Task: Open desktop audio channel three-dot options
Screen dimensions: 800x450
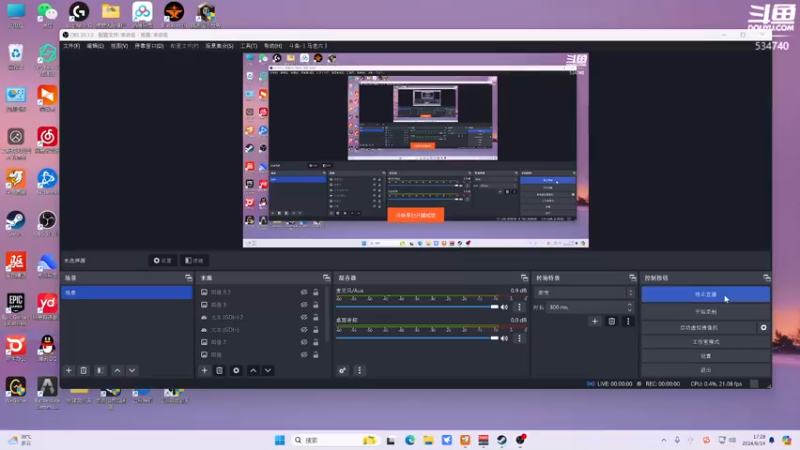Action: tap(519, 338)
